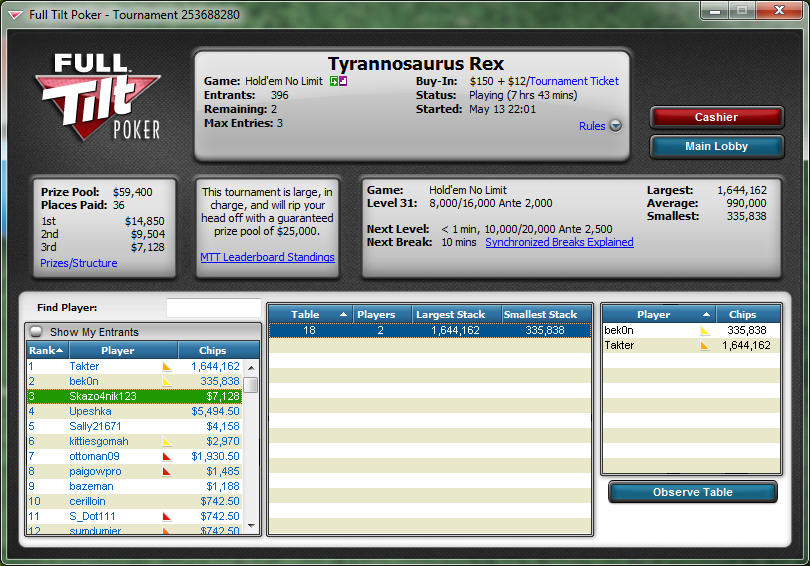Sort tables by Largest Stack header

(457, 315)
